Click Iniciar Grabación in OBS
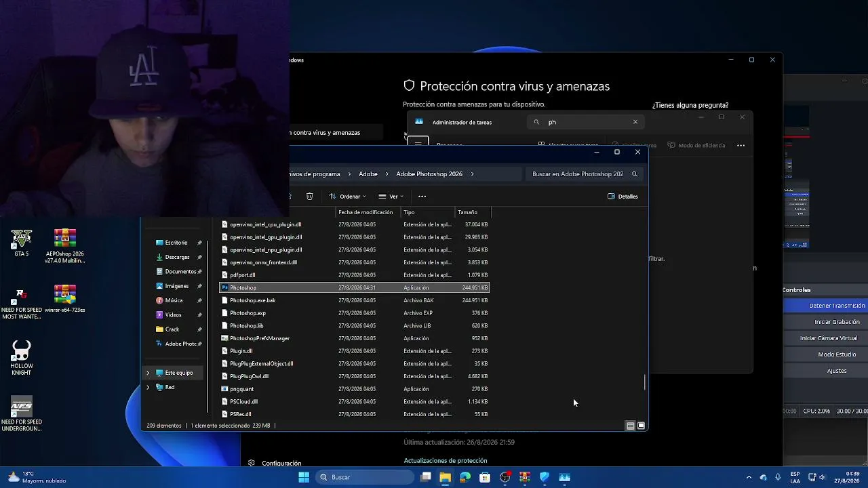Viewport: 868px width, 488px height. pos(837,322)
